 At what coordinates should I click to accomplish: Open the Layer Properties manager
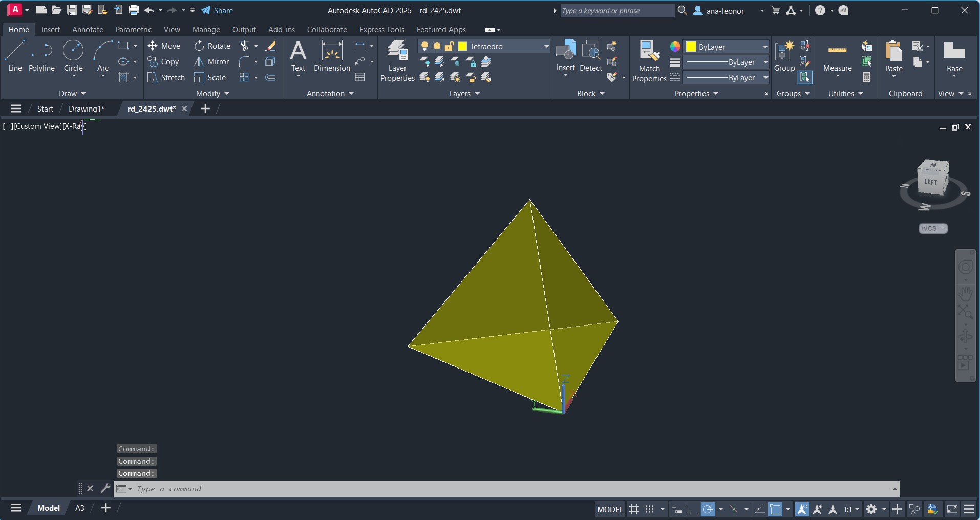tap(397, 61)
